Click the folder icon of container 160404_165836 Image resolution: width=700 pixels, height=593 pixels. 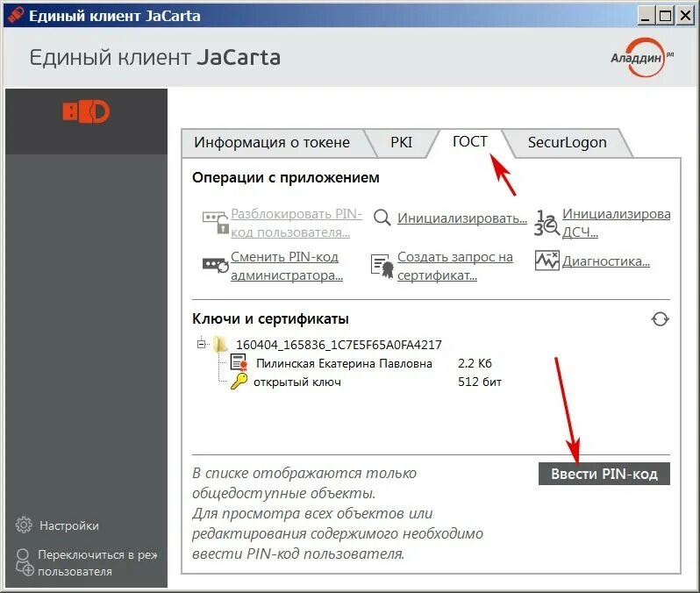(220, 344)
